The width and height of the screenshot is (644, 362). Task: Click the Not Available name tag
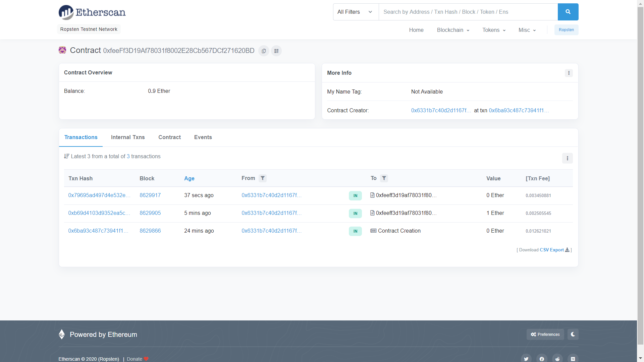427,92
